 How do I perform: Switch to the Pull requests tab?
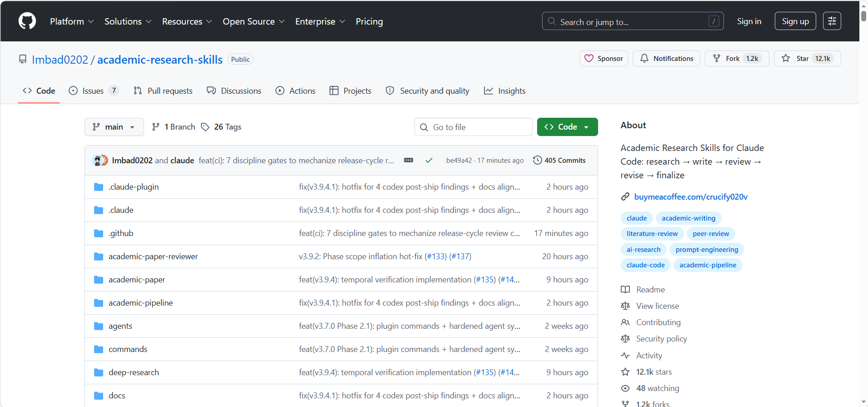pyautogui.click(x=163, y=91)
